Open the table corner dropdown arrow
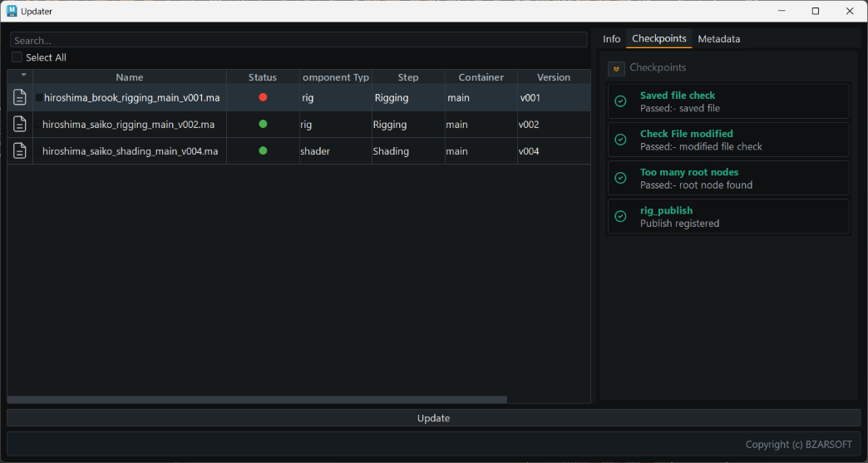This screenshot has height=463, width=868. click(x=23, y=75)
